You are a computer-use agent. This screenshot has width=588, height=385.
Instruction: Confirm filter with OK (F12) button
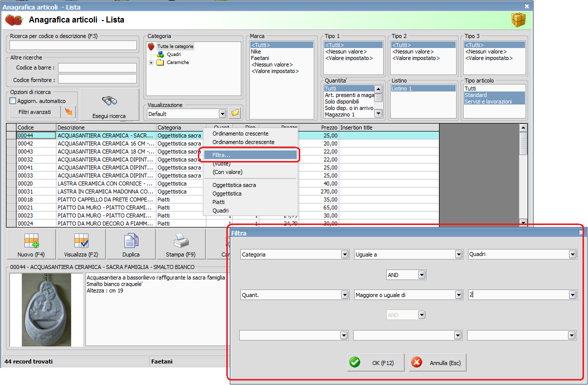(375, 362)
